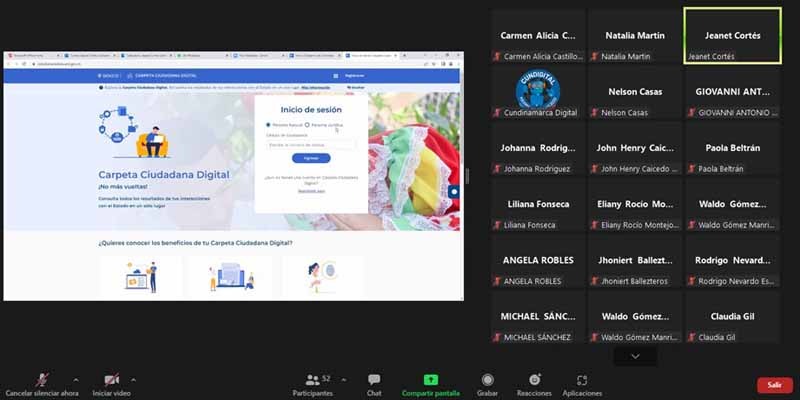
Task: Select Eliany Rocio Montejo participant tile
Action: [x=635, y=204]
